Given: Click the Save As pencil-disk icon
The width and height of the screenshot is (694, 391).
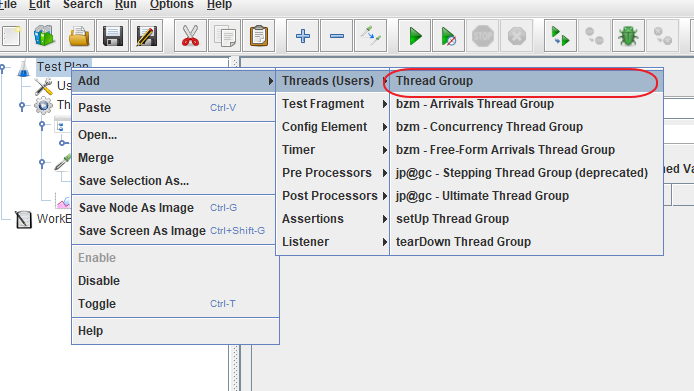Looking at the screenshot, I should [x=147, y=36].
